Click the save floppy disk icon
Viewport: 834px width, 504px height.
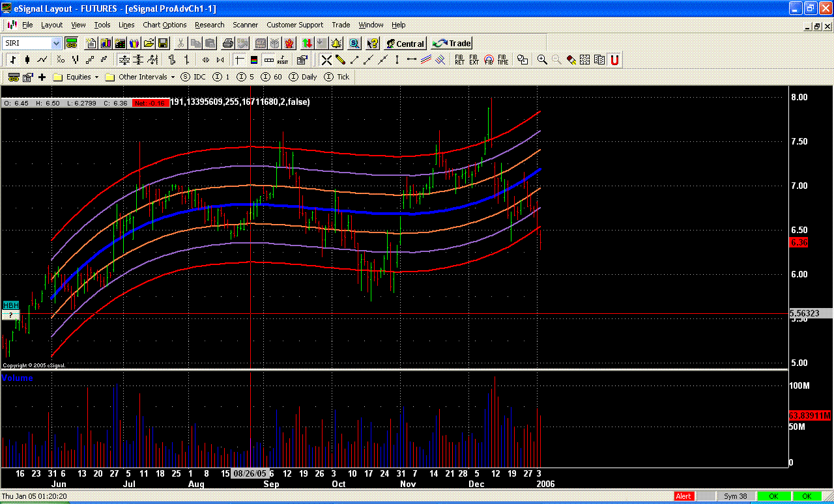(x=163, y=44)
